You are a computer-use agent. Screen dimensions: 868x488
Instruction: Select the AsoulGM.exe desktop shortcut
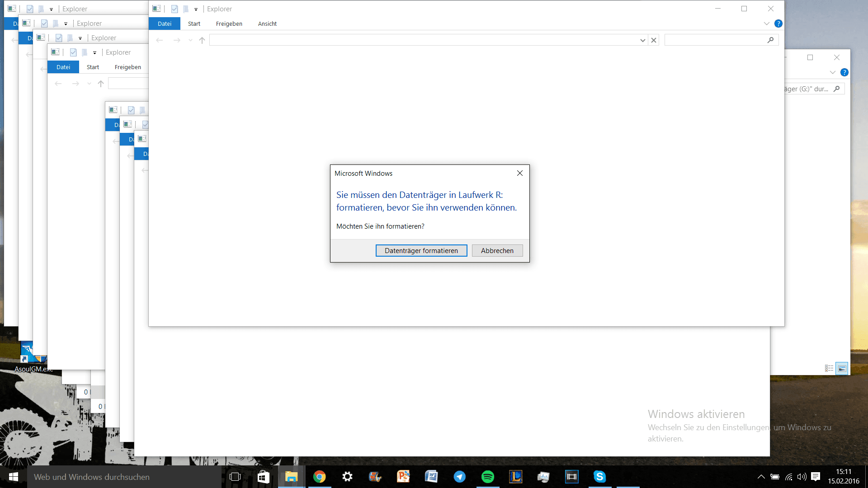coord(34,357)
